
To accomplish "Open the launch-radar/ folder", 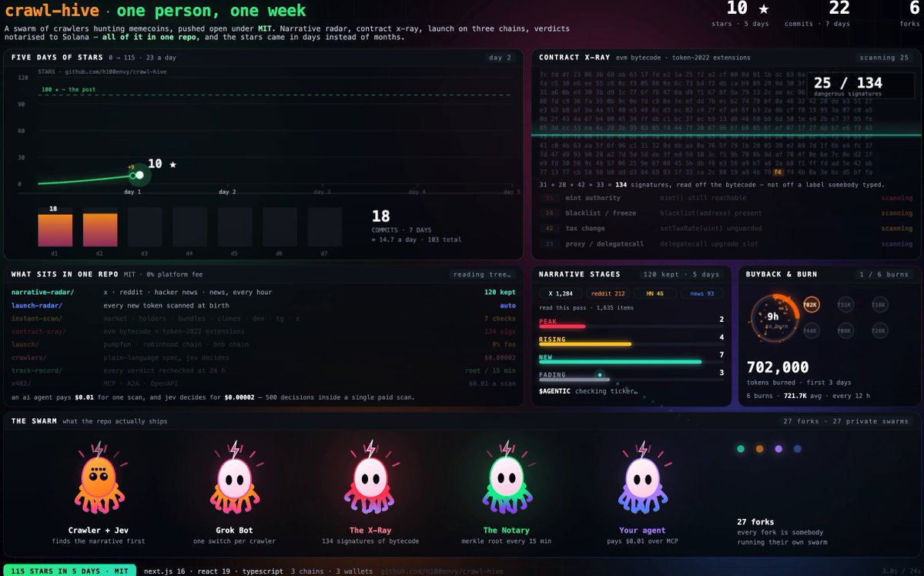I will [x=39, y=306].
